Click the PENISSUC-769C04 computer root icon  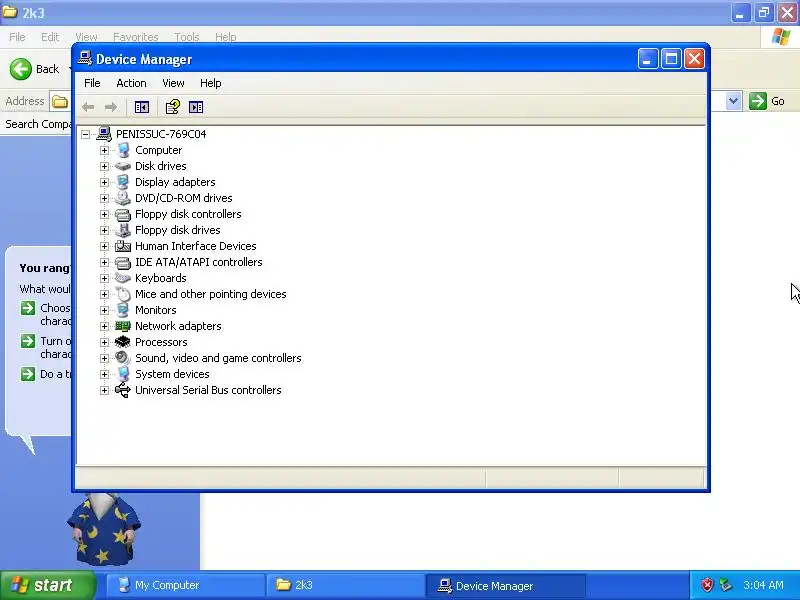(104, 134)
